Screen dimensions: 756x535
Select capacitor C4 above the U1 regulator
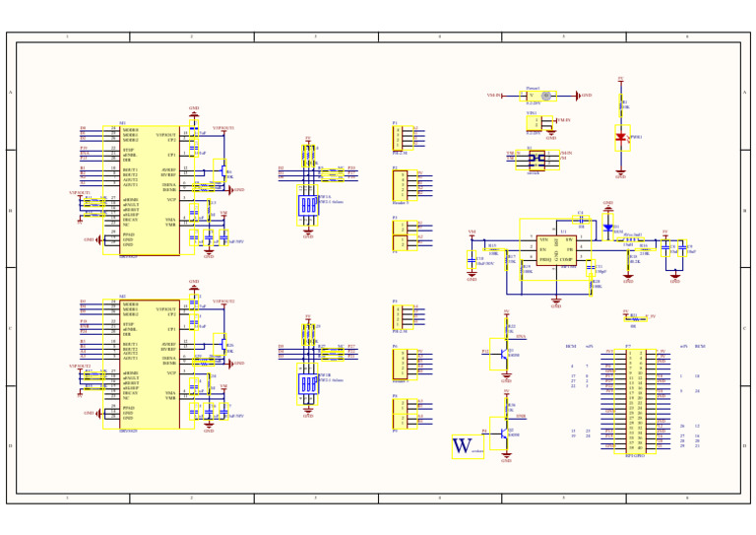[x=581, y=220]
